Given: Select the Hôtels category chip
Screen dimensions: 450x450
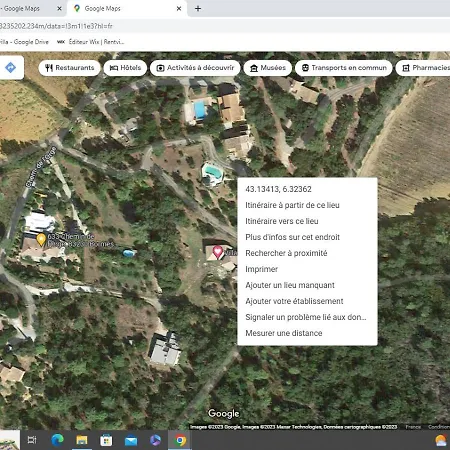Looking at the screenshot, I should coord(125,68).
